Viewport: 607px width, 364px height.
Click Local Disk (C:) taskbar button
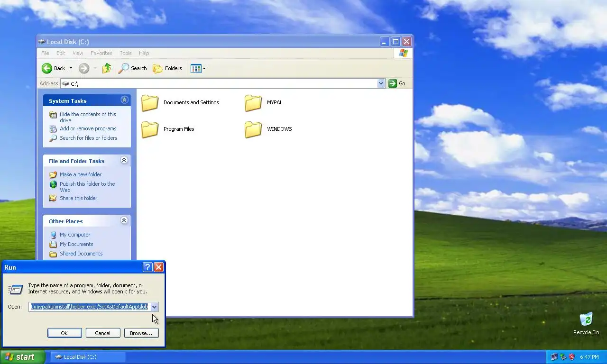click(88, 357)
